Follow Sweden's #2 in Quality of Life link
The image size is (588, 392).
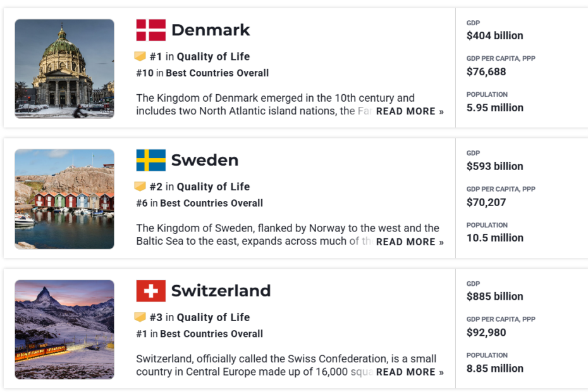pyautogui.click(x=200, y=187)
